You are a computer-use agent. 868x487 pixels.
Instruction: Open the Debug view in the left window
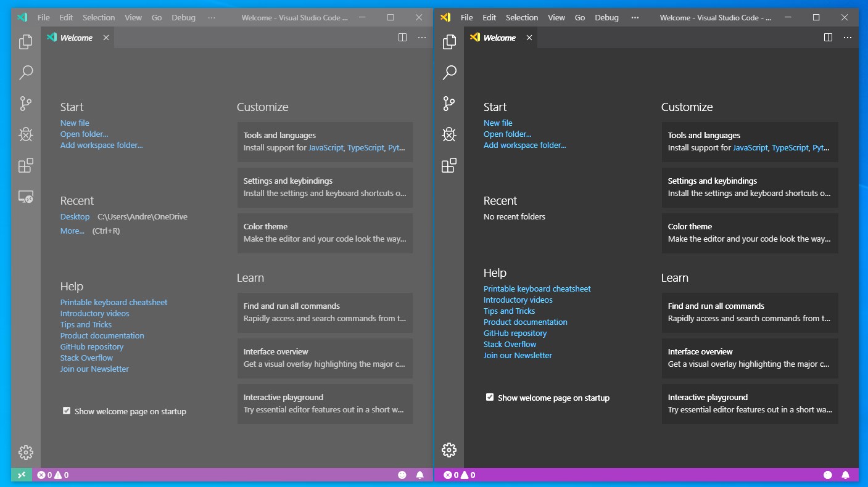click(x=25, y=134)
